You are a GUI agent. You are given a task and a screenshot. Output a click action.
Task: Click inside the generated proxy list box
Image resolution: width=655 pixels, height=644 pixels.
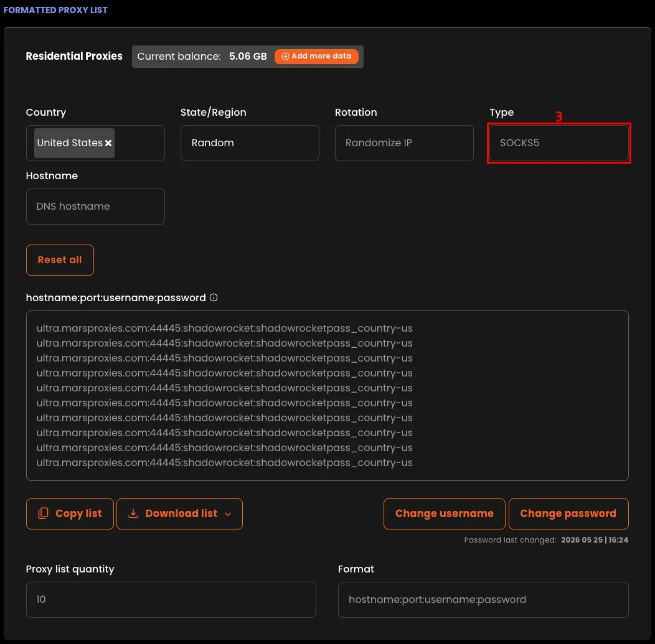327,396
